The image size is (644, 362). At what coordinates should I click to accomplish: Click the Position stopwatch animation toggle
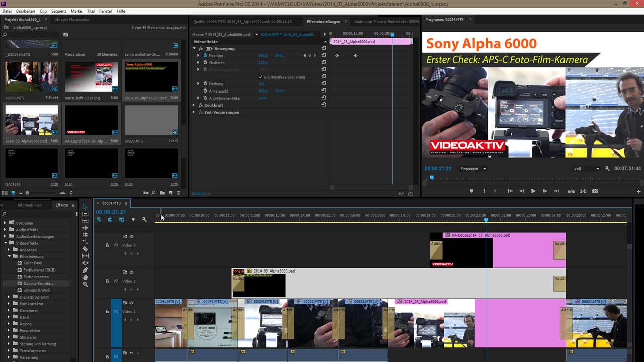pos(205,56)
